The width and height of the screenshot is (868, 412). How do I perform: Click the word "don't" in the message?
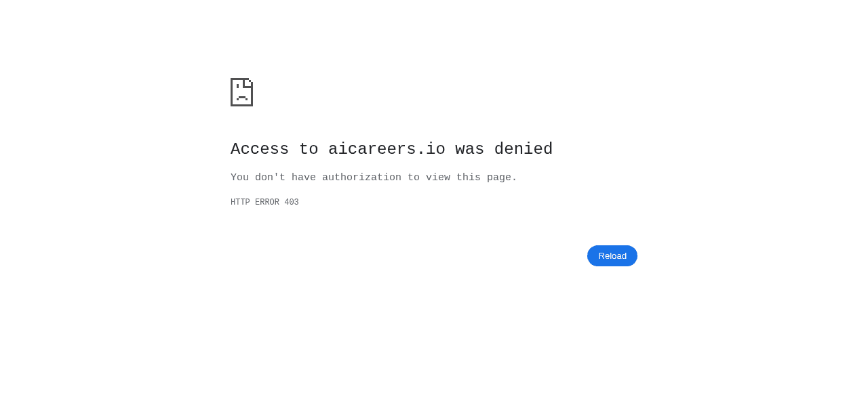(x=270, y=178)
